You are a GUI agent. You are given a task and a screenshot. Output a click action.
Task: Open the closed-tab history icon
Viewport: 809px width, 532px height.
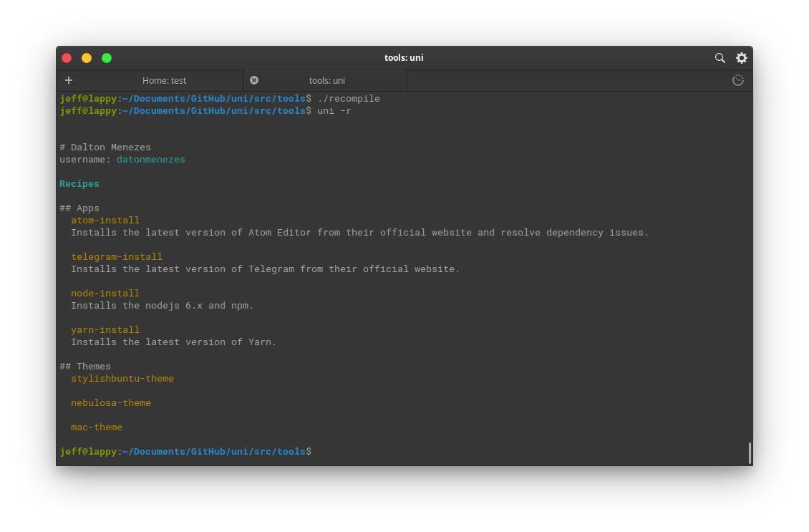coord(738,80)
